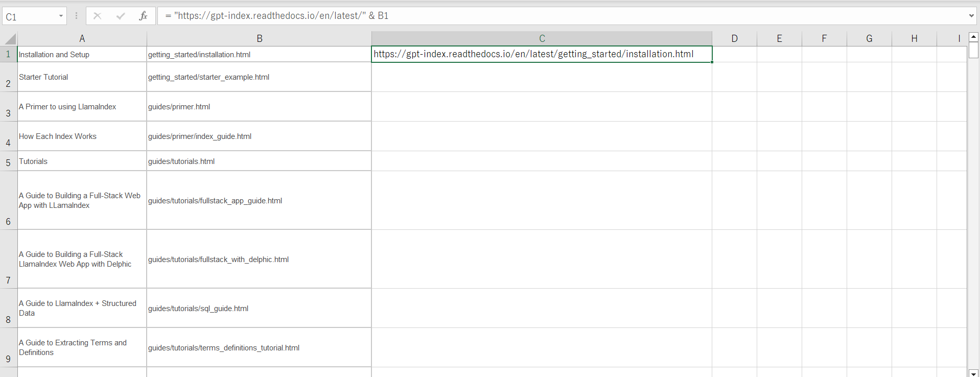The image size is (980, 377).
Task: Click the vertical scrollbar down arrow
Action: [973, 373]
